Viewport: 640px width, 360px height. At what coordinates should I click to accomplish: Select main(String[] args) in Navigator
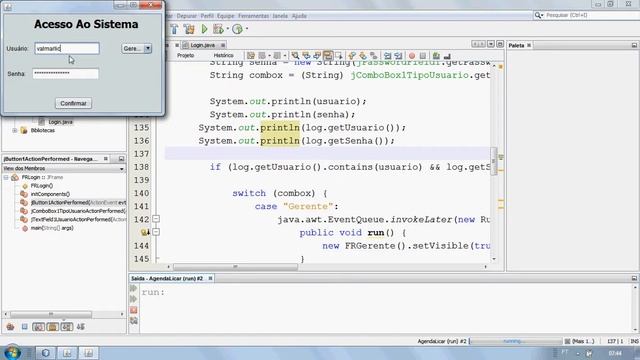(52, 228)
